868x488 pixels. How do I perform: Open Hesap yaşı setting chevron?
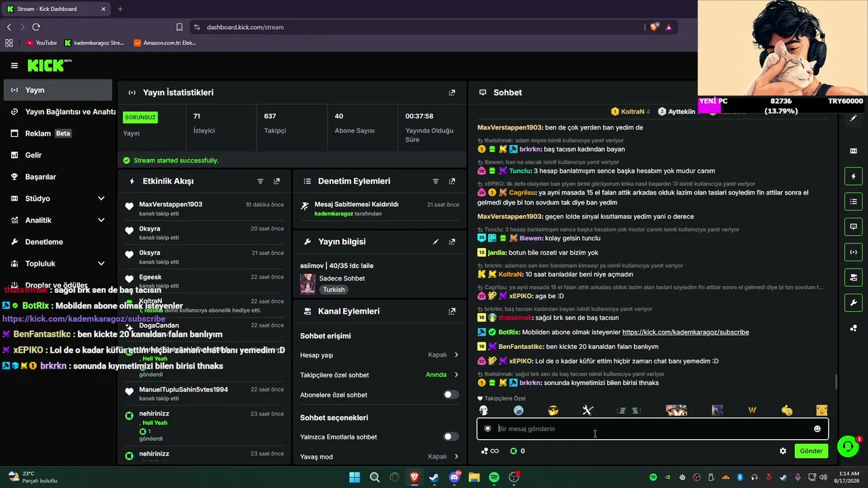pos(456,355)
